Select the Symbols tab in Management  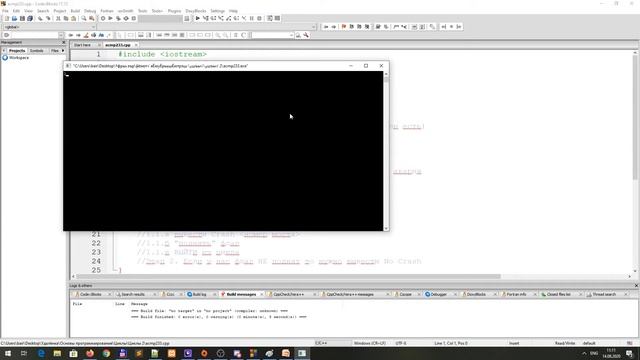click(x=36, y=51)
